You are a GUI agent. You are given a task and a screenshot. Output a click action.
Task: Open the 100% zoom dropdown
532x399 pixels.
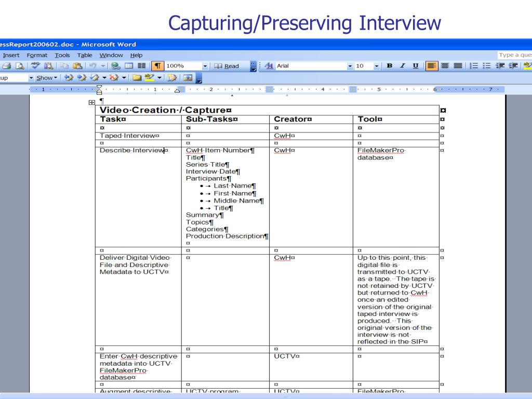[205, 66]
